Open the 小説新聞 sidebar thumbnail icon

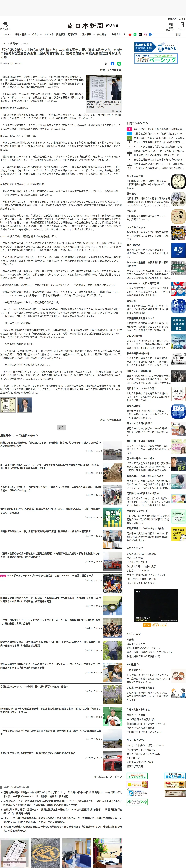pos(178,217)
